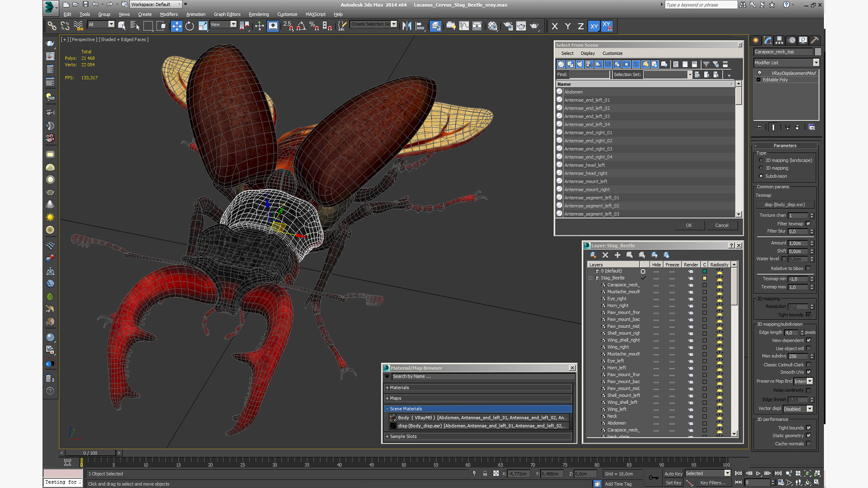Open the Hierarchy tab in command panel
The image size is (868, 488).
click(x=779, y=40)
